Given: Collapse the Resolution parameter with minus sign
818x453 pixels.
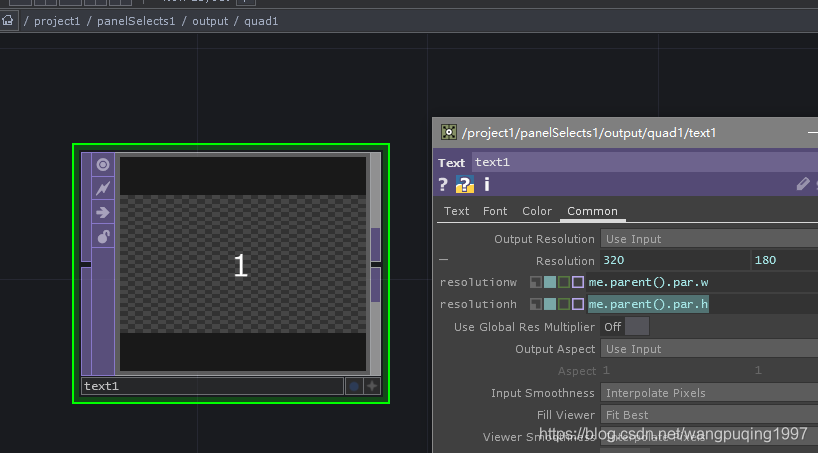Looking at the screenshot, I should (443, 259).
